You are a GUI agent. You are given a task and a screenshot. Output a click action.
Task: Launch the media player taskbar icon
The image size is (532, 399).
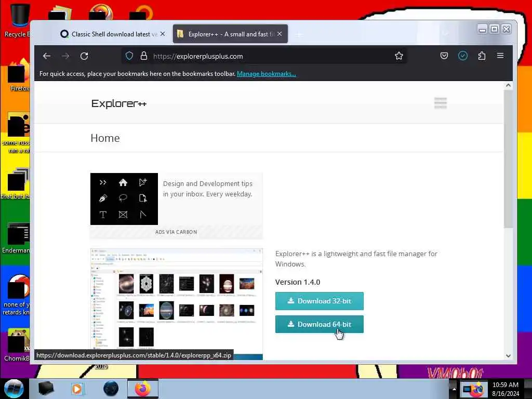coord(77,389)
